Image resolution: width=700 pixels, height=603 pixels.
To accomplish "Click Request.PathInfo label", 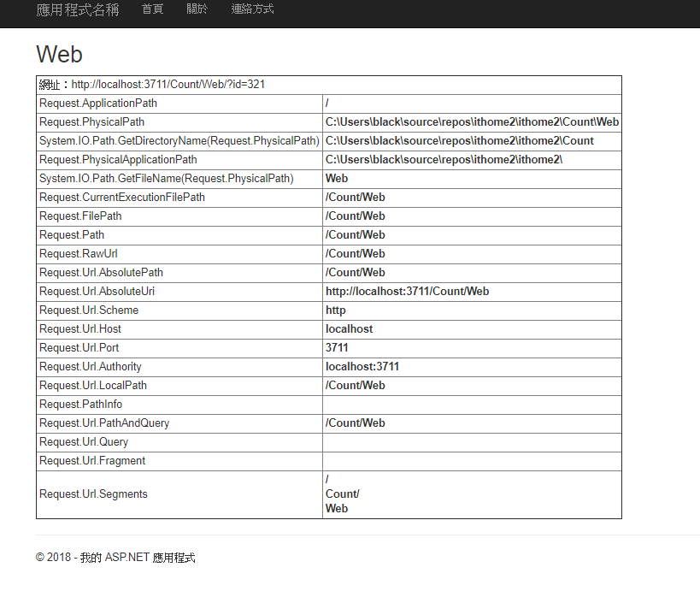I will click(80, 404).
